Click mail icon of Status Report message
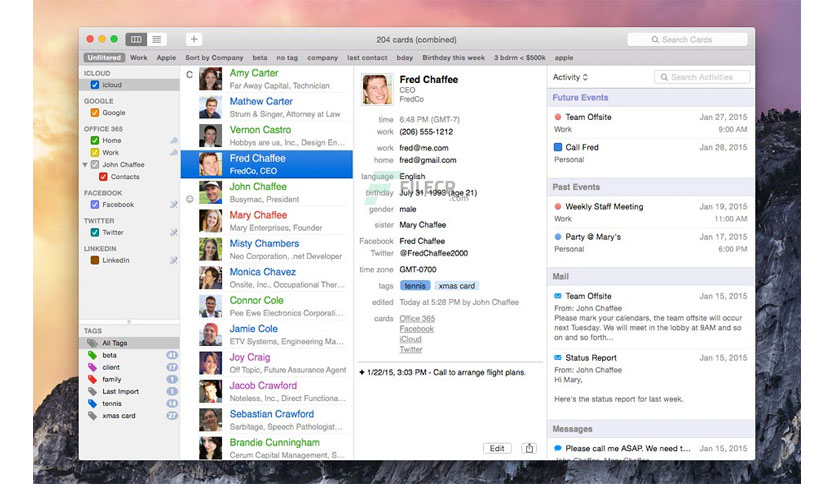 [558, 358]
